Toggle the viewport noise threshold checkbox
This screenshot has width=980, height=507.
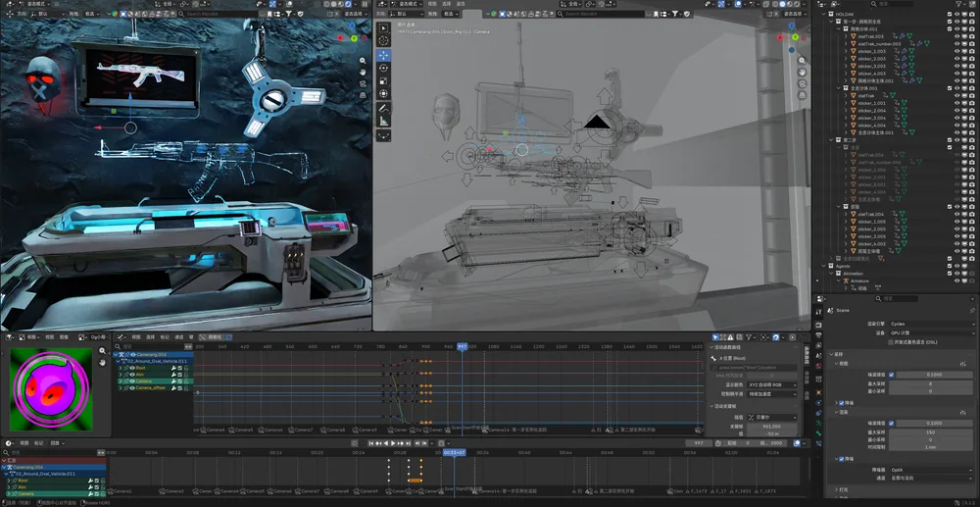point(891,375)
